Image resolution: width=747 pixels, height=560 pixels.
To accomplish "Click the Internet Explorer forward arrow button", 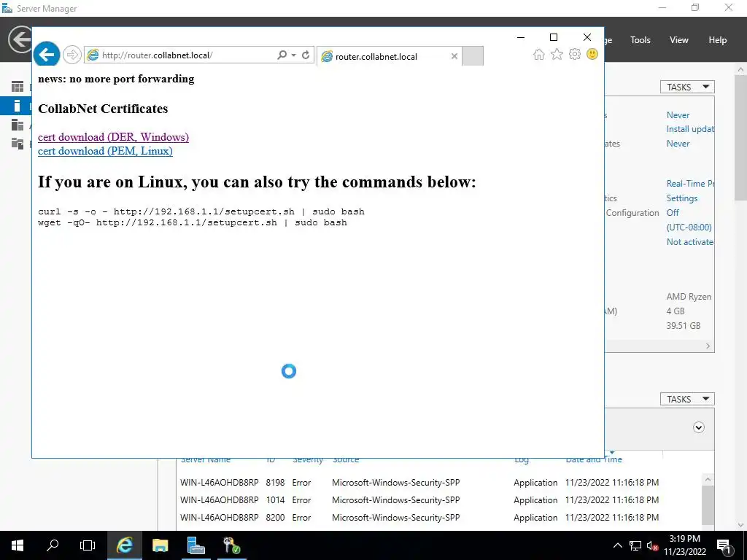I will tap(72, 55).
